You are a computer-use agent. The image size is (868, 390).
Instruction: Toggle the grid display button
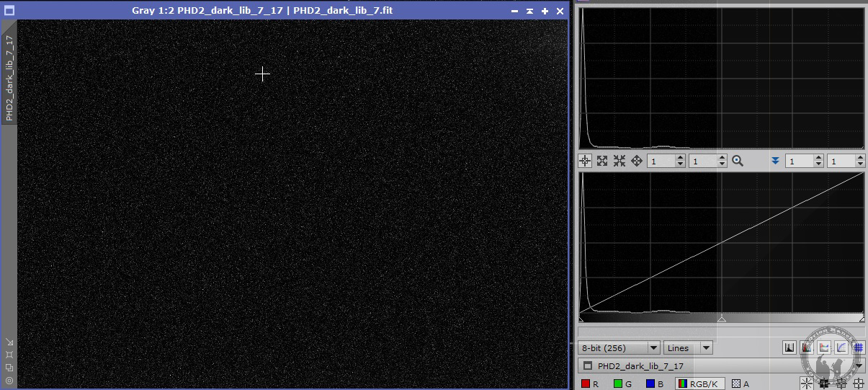pos(859,347)
